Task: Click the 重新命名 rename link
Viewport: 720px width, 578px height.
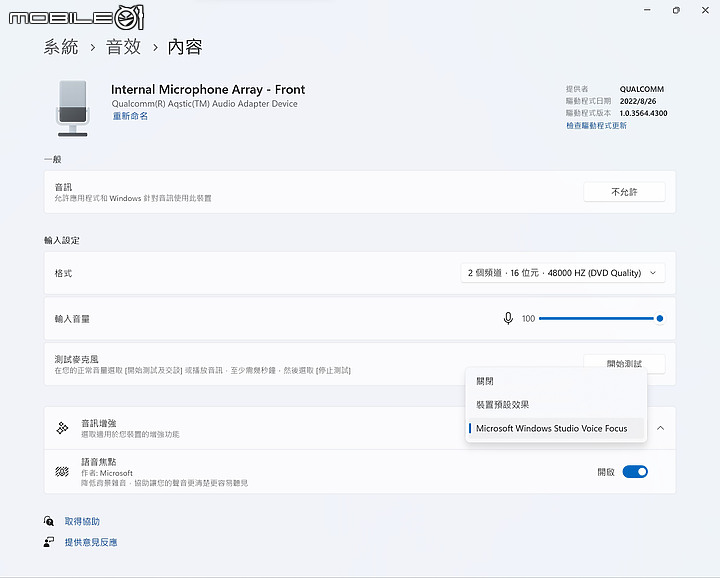Action: [130, 116]
